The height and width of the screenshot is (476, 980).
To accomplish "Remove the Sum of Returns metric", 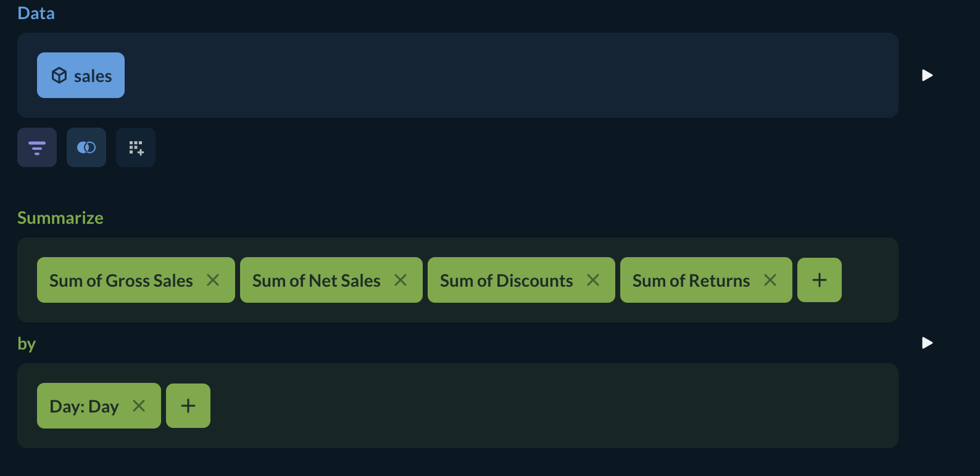I will [770, 280].
